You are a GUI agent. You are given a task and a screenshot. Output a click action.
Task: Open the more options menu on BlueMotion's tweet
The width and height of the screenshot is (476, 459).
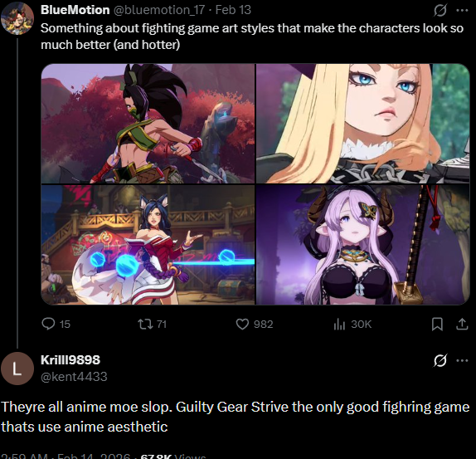point(462,10)
